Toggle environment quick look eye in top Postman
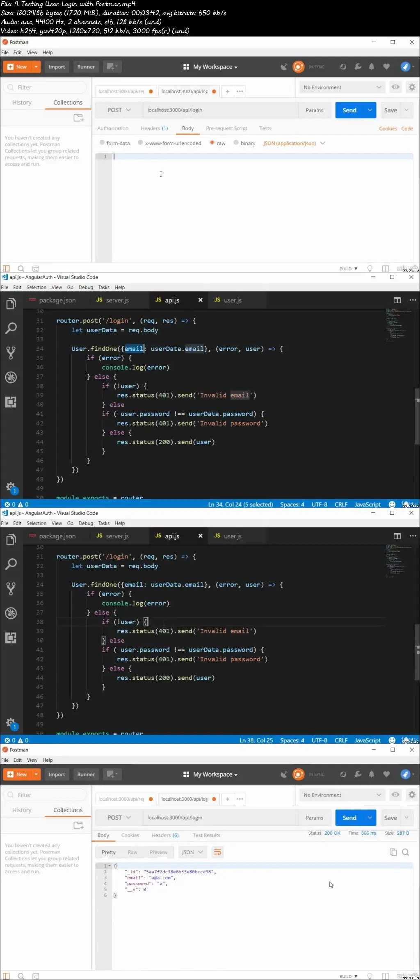Screen dimensions: 420x980 pos(395,87)
